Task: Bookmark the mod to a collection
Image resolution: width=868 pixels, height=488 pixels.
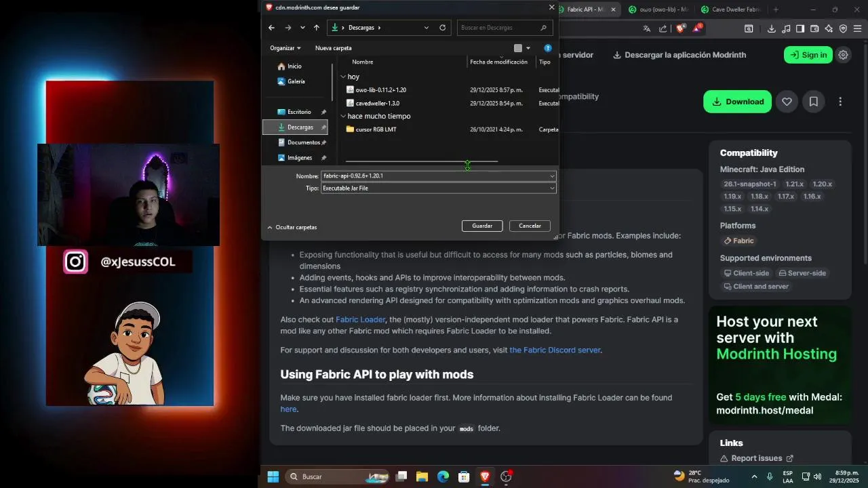Action: pos(814,102)
